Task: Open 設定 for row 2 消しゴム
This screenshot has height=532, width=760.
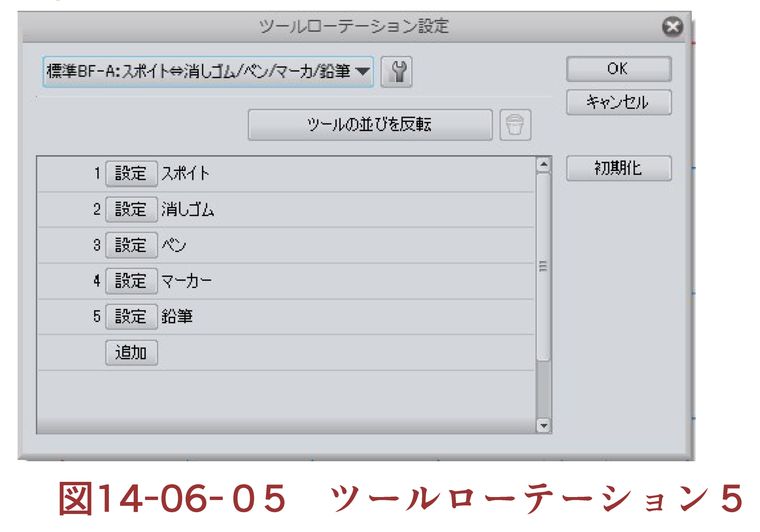Action: [x=131, y=209]
